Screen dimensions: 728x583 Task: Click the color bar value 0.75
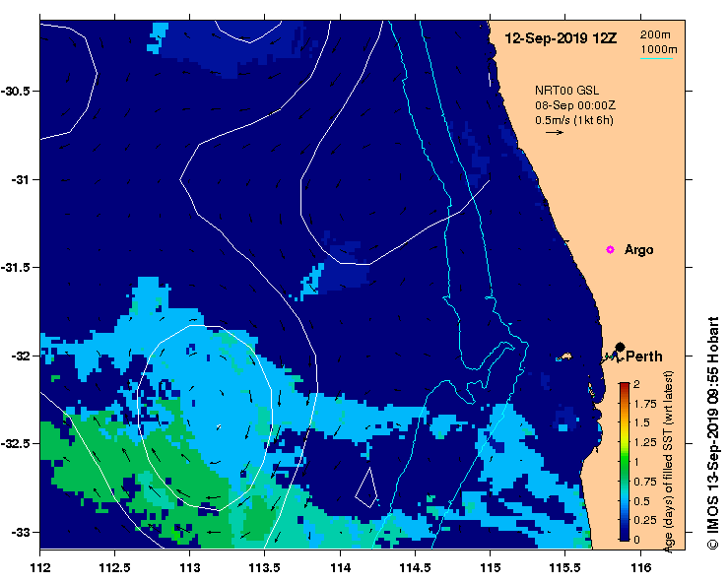[x=645, y=482]
